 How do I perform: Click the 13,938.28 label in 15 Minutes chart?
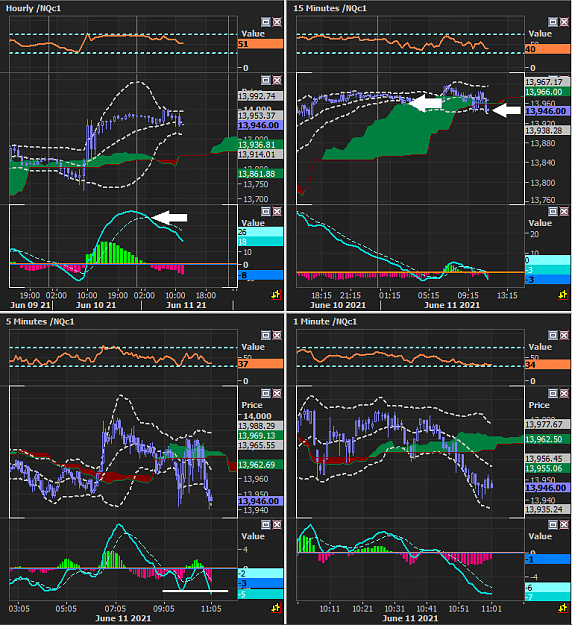[548, 130]
